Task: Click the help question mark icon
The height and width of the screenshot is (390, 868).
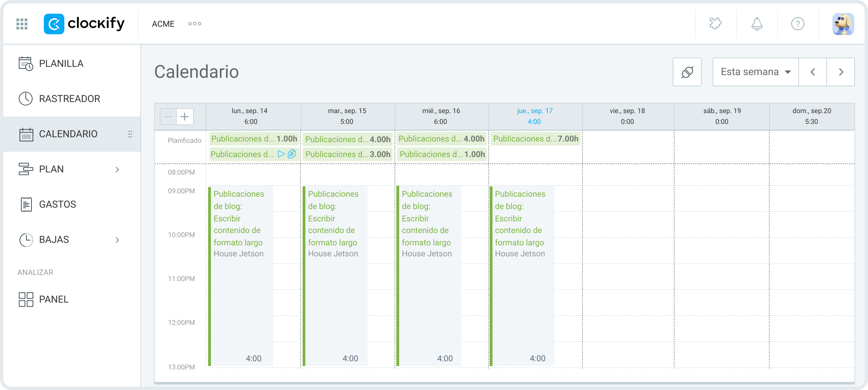Action: [797, 24]
